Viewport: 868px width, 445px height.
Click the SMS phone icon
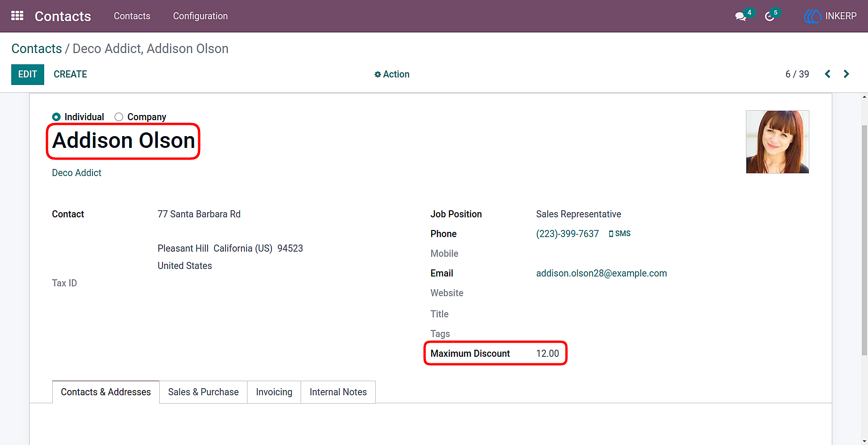click(611, 234)
